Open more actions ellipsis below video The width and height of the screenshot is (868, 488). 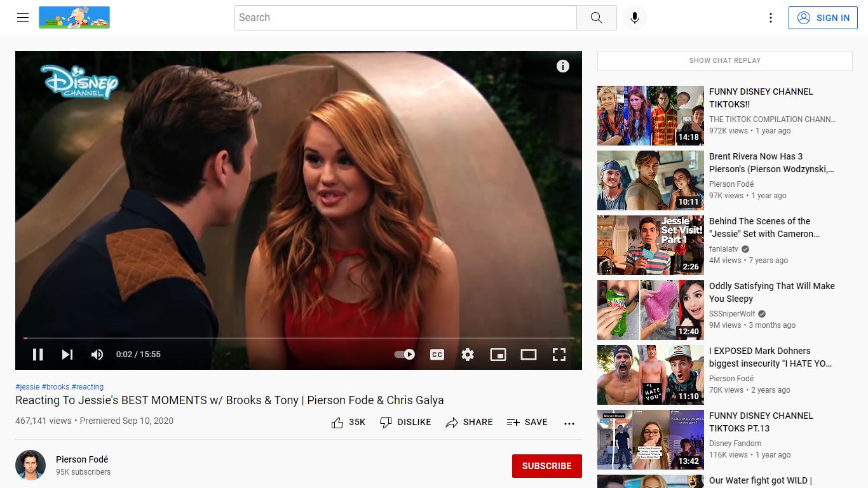(x=569, y=423)
